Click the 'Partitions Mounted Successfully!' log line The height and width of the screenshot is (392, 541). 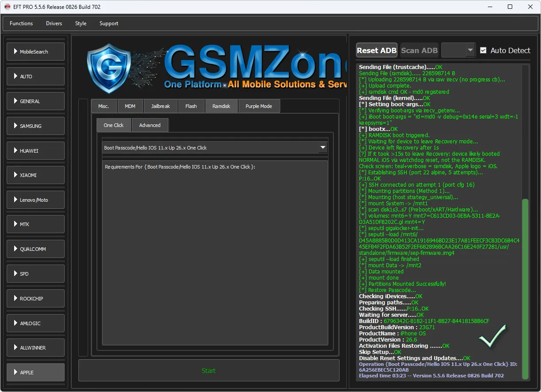402,284
